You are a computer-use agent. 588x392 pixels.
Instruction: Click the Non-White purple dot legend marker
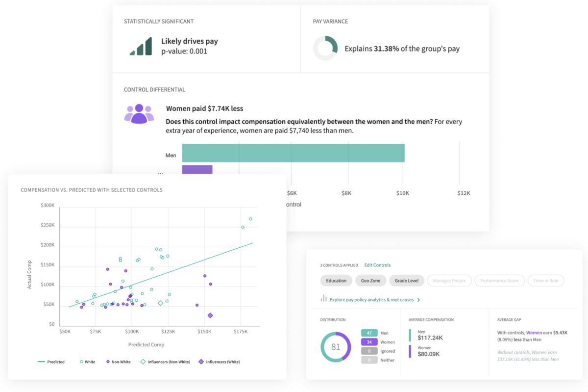pyautogui.click(x=109, y=362)
